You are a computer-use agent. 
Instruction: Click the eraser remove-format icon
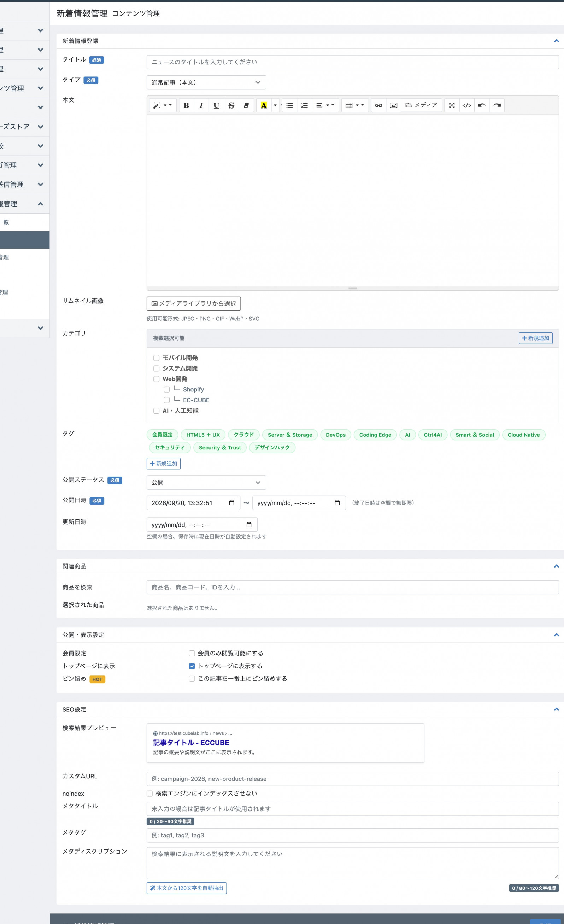tap(246, 105)
